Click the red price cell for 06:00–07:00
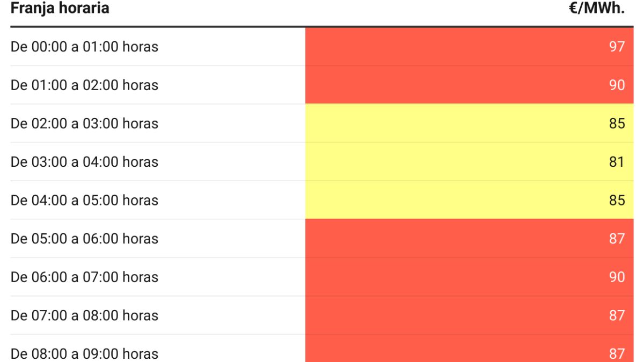The width and height of the screenshot is (644, 362). [x=469, y=277]
